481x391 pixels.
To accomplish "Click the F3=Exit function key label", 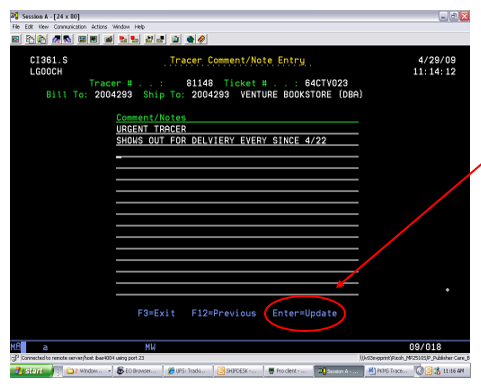I will click(x=156, y=313).
